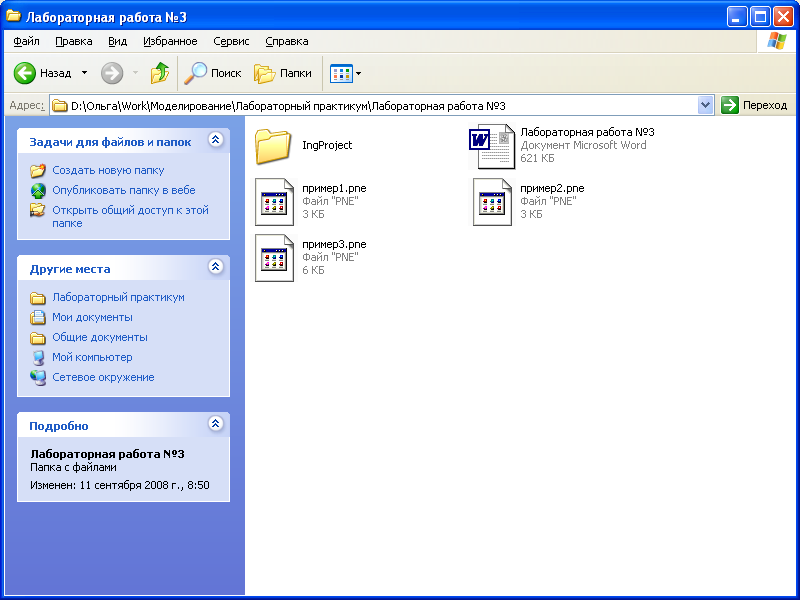The width and height of the screenshot is (800, 600).
Task: Select the IngProject folder icon
Action: click(273, 146)
